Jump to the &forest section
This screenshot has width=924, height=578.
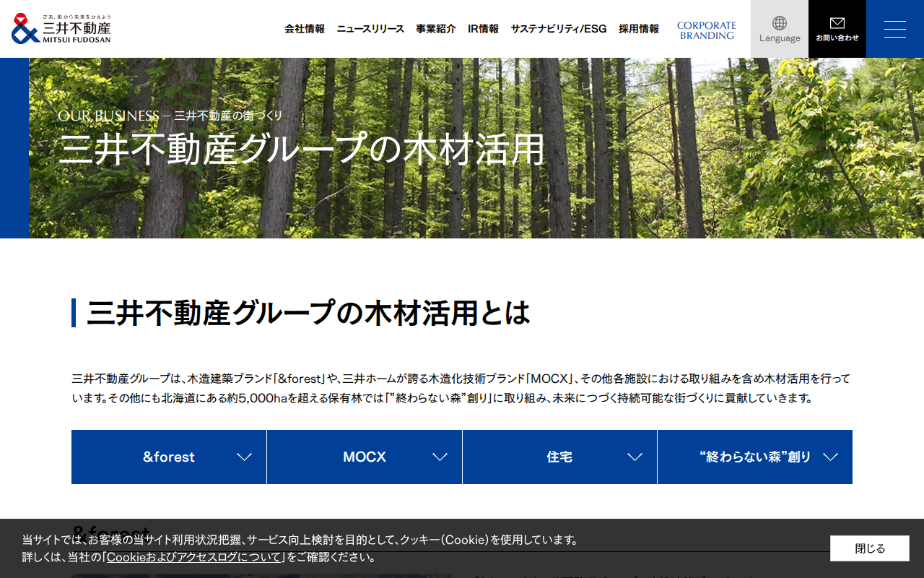[x=169, y=457]
